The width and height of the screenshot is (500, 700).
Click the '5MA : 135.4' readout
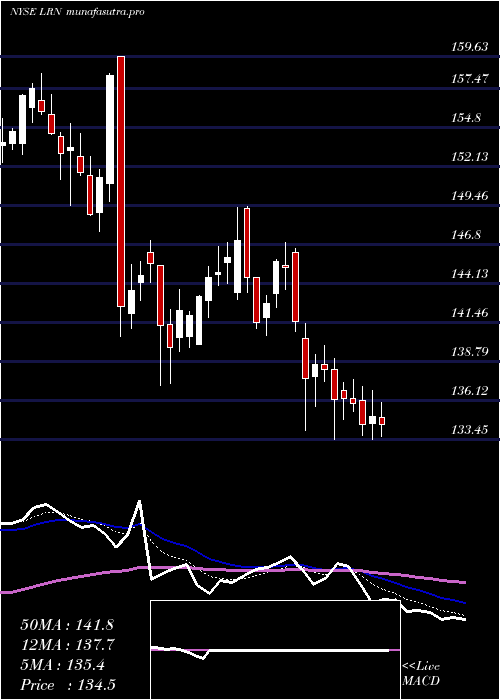pyautogui.click(x=62, y=665)
